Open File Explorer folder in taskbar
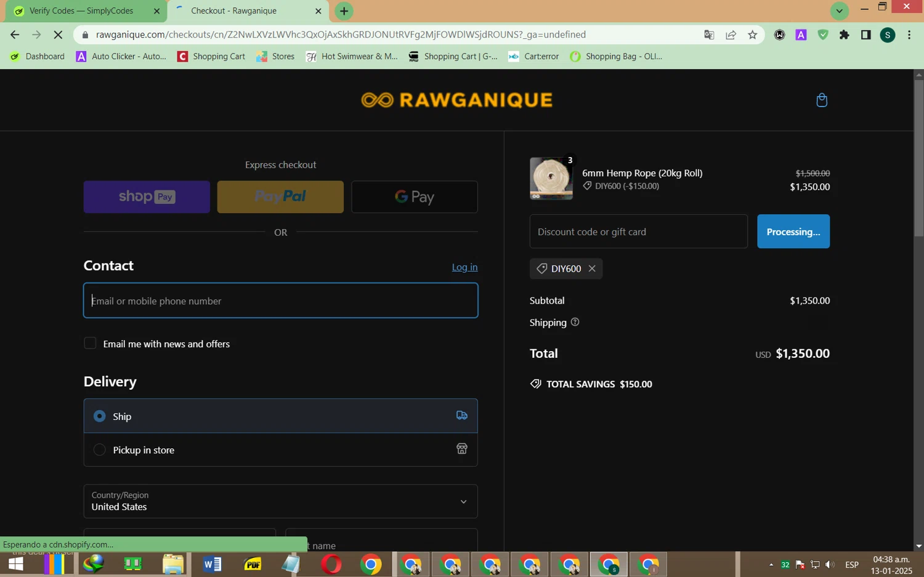The height and width of the screenshot is (577, 924). (x=173, y=564)
